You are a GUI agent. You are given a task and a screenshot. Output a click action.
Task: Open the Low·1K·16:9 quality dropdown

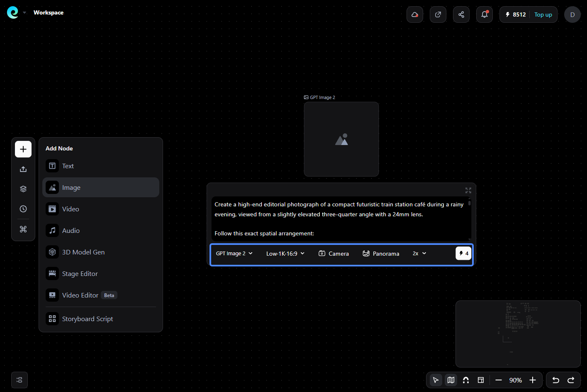click(285, 254)
